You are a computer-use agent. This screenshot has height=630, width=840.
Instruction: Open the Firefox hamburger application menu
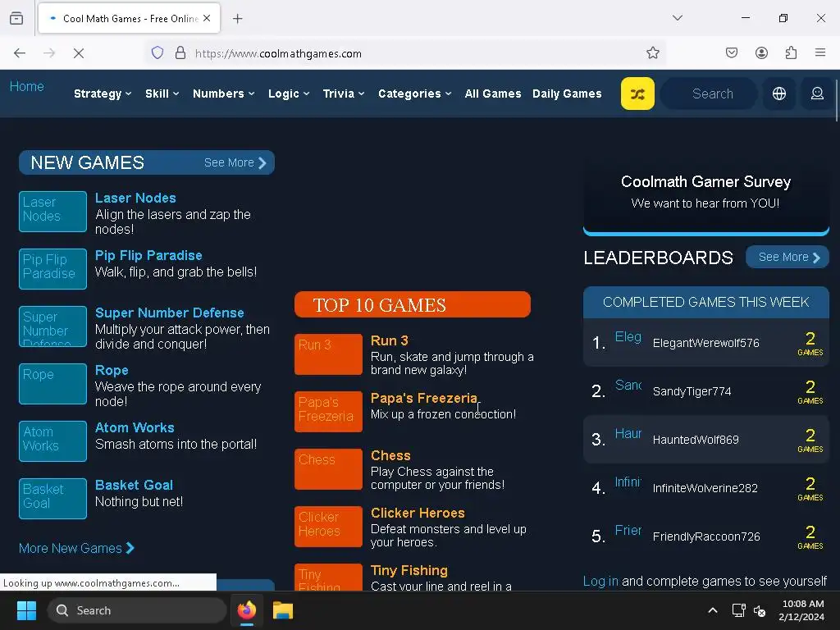pos(820,53)
